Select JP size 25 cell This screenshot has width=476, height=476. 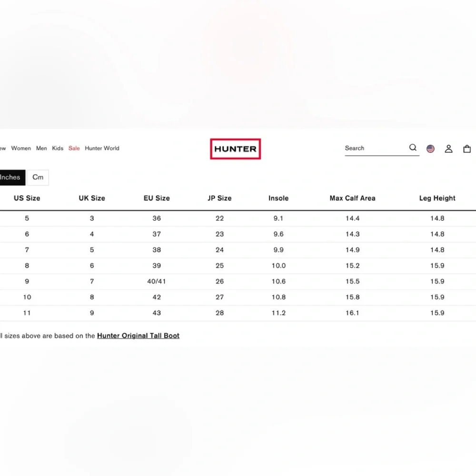[x=219, y=266]
